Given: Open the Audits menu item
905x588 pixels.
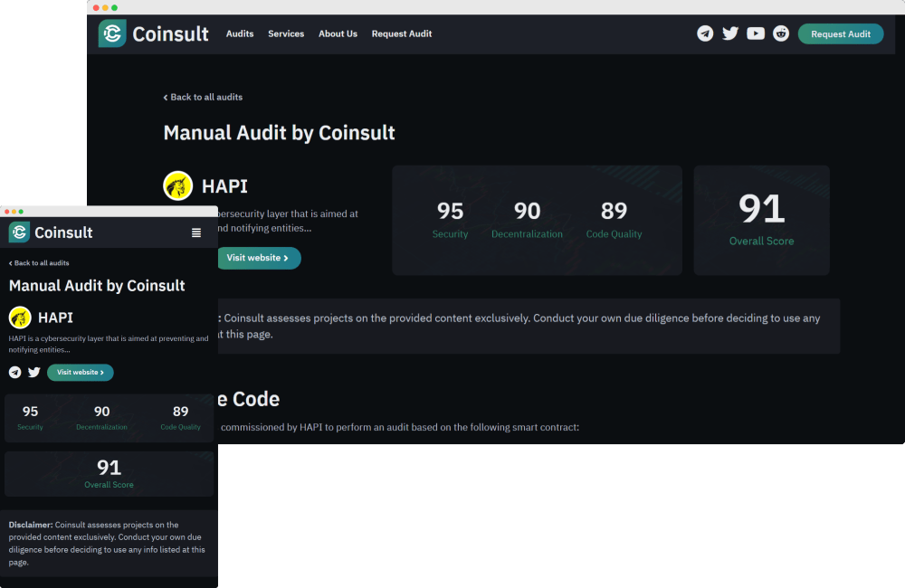Looking at the screenshot, I should [x=240, y=33].
